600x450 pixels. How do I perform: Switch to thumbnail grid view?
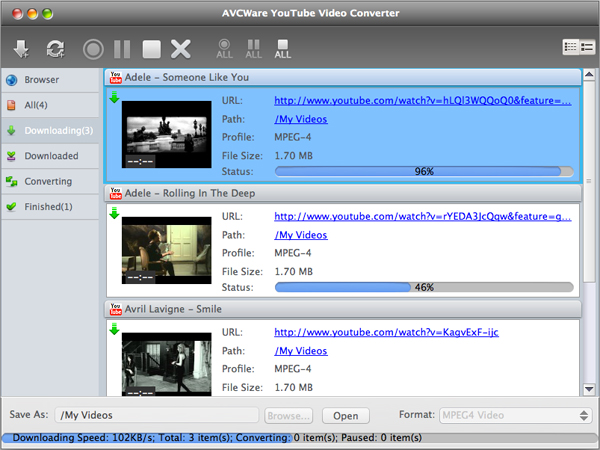(571, 47)
